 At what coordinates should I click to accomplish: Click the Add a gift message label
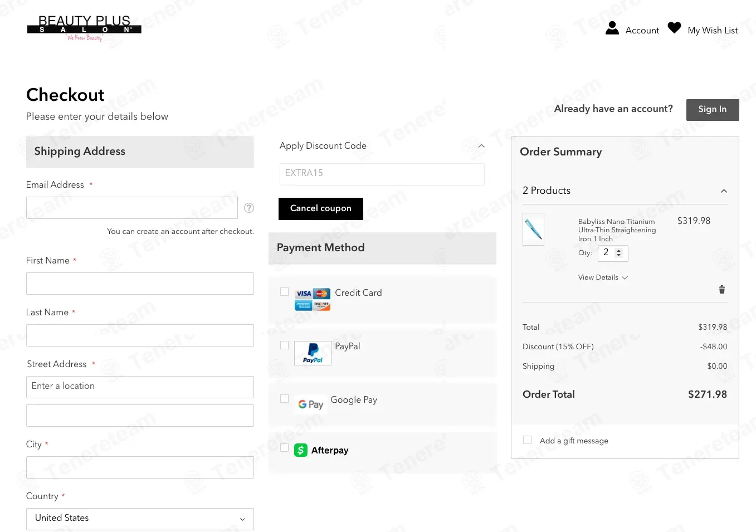coord(574,441)
